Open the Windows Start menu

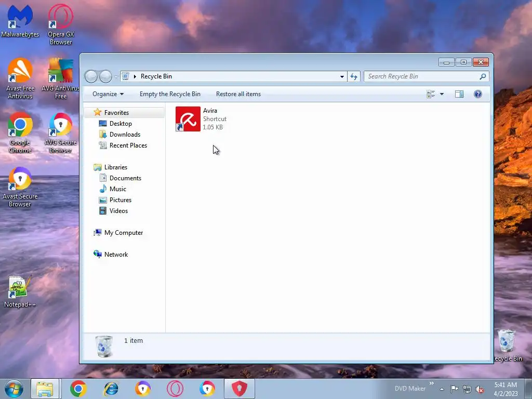14,389
